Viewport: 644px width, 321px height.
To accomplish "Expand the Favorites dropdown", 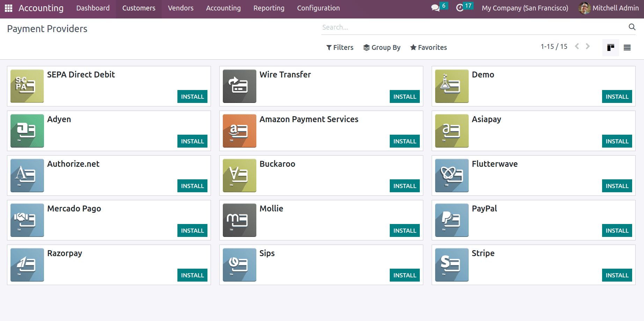I will [429, 47].
